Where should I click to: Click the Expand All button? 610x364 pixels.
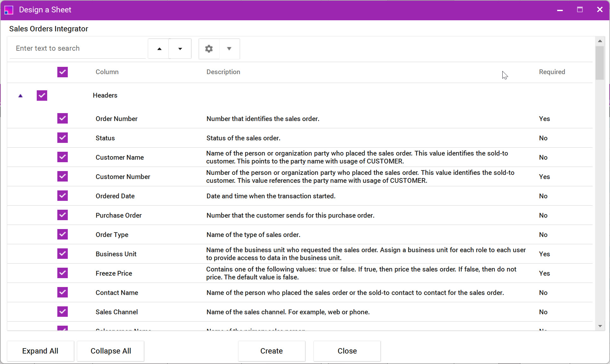pos(40,351)
